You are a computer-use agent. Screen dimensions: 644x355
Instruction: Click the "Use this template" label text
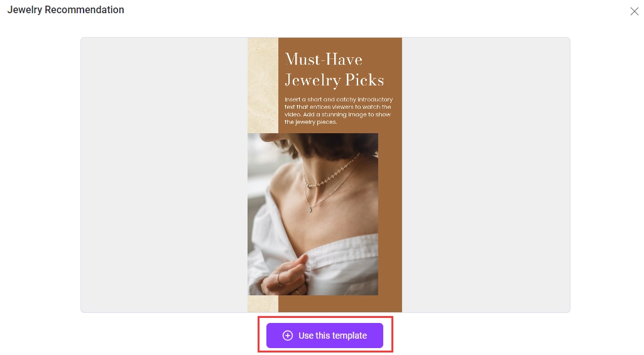coord(332,336)
